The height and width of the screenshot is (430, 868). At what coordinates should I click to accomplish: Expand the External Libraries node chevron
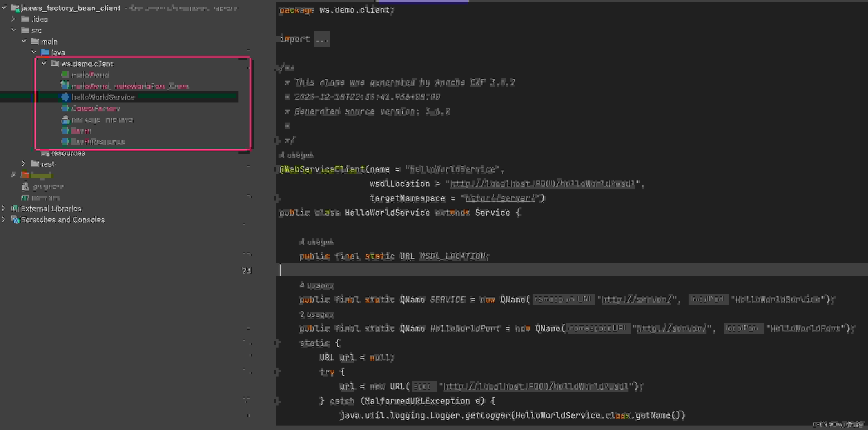(x=4, y=208)
